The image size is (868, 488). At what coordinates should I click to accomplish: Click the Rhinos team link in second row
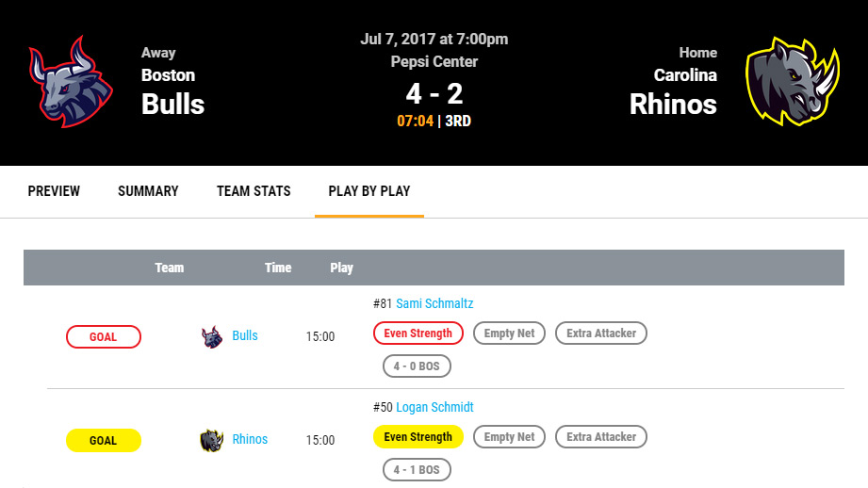[x=250, y=440]
